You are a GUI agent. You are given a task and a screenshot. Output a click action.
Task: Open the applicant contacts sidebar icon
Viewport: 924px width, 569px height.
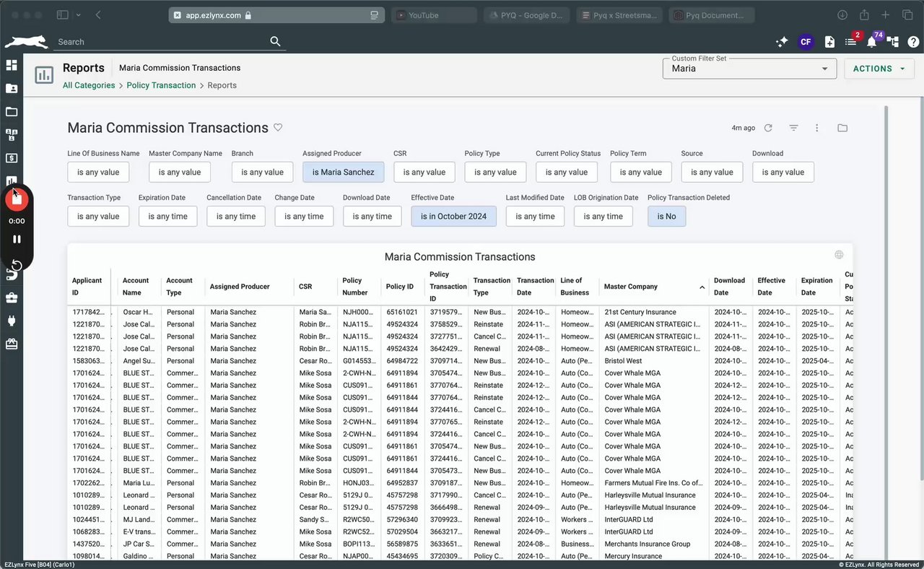(12, 88)
